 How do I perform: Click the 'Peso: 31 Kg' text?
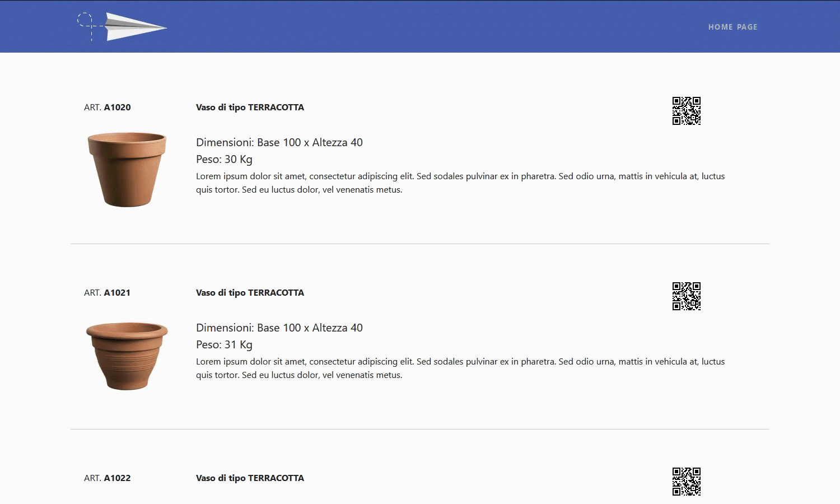point(224,345)
